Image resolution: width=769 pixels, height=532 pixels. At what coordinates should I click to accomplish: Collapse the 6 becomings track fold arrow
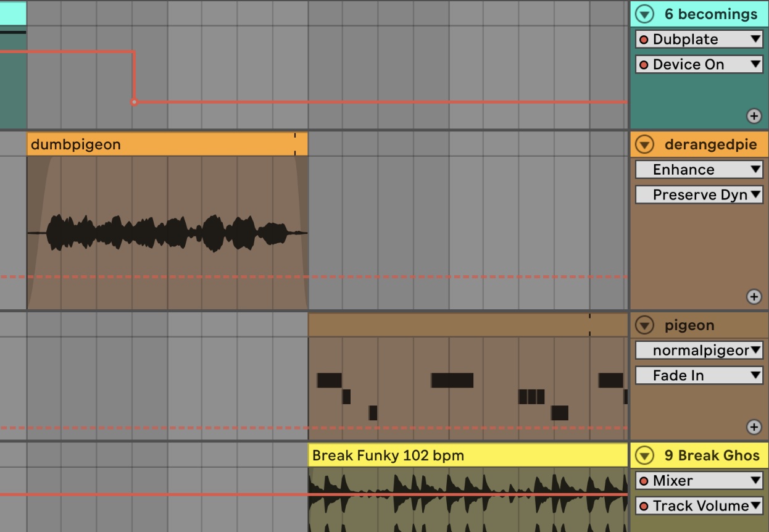pos(644,14)
